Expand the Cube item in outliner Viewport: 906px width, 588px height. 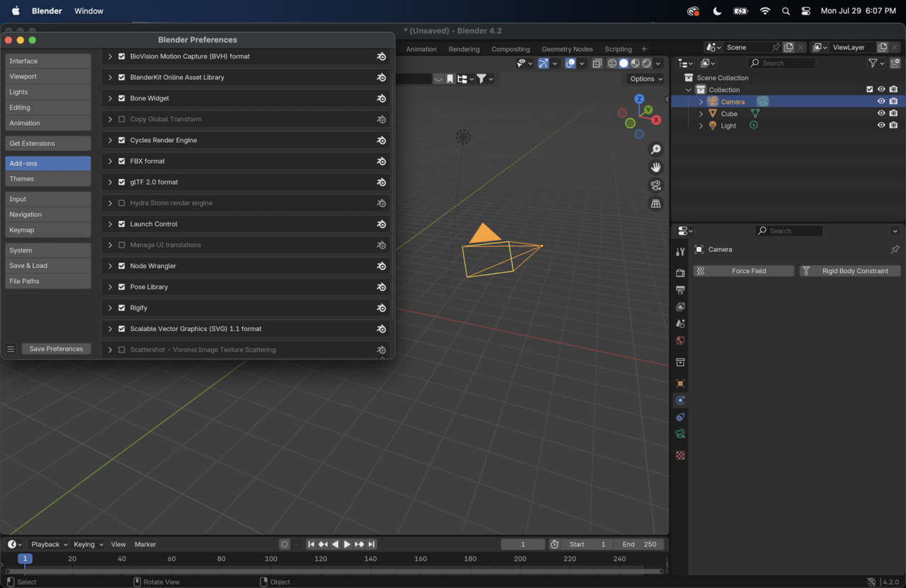(701, 114)
